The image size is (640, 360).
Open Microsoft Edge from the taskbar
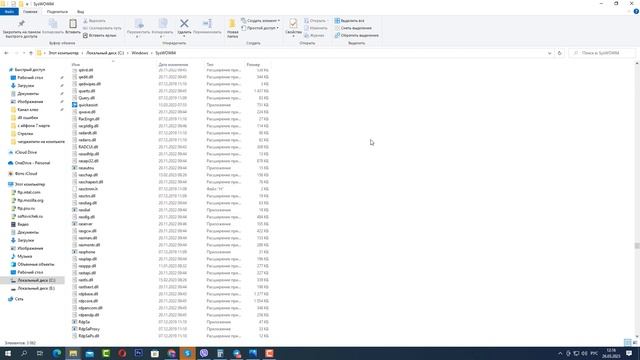(57, 353)
